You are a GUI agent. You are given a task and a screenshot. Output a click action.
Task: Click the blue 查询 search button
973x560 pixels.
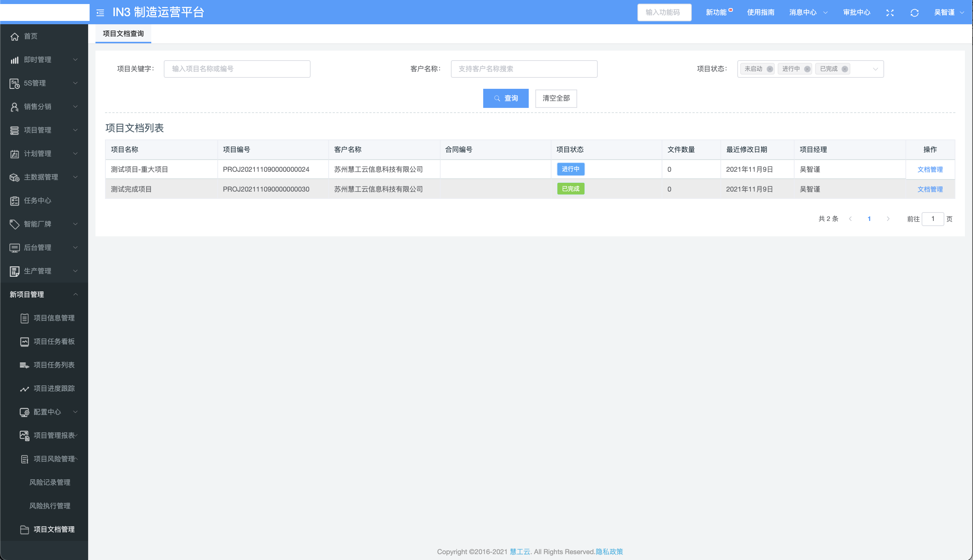coord(506,98)
